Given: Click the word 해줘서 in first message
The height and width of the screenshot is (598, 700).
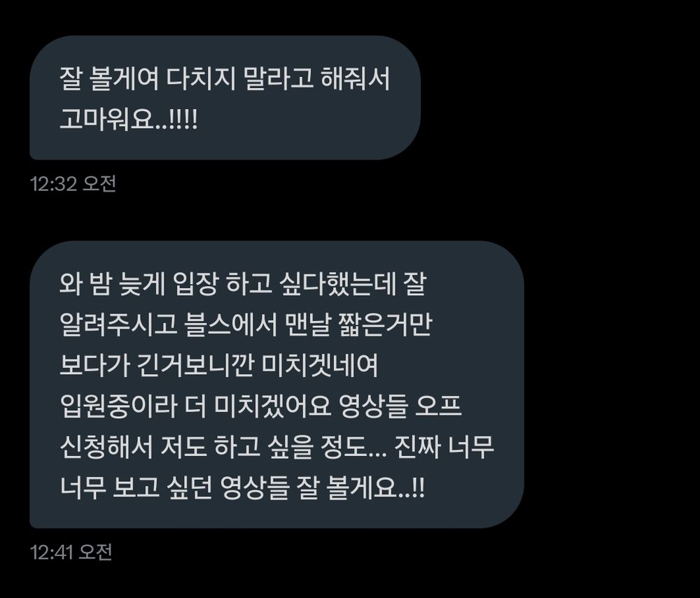Looking at the screenshot, I should pyautogui.click(x=356, y=79).
